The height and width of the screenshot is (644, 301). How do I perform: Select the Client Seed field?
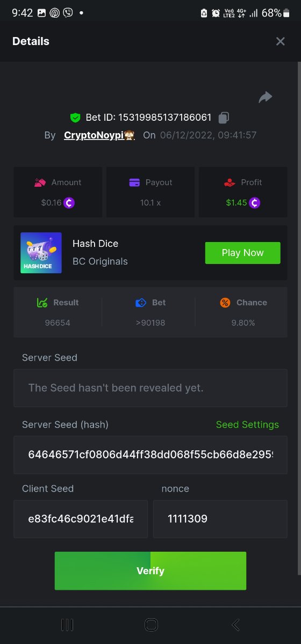(81, 519)
